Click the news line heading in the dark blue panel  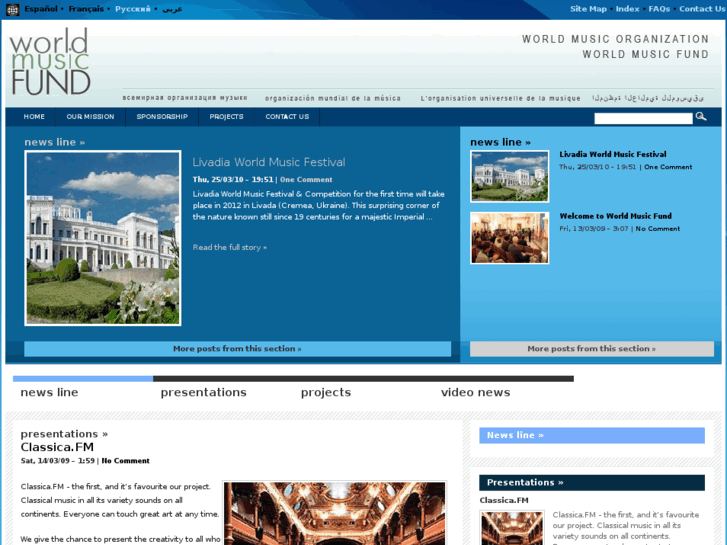pos(55,142)
